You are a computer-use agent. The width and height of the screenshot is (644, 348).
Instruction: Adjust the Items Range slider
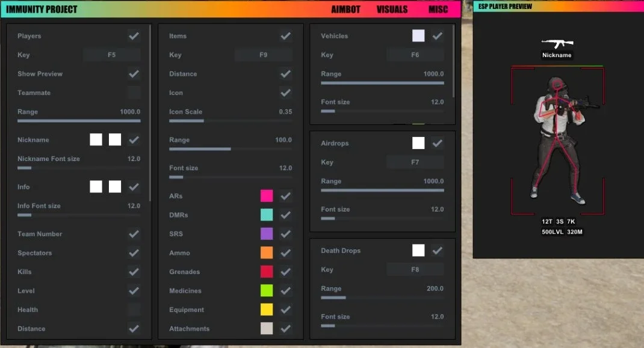[x=231, y=149]
